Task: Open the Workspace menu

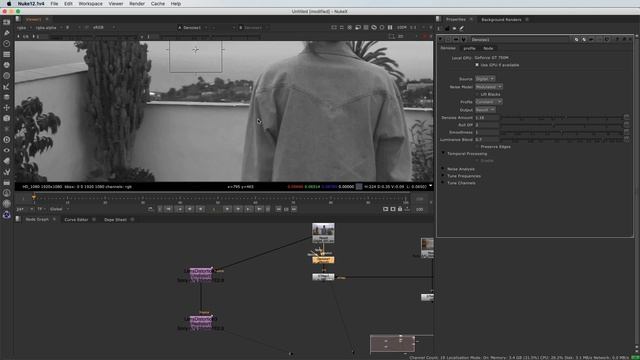Action: 91,4
